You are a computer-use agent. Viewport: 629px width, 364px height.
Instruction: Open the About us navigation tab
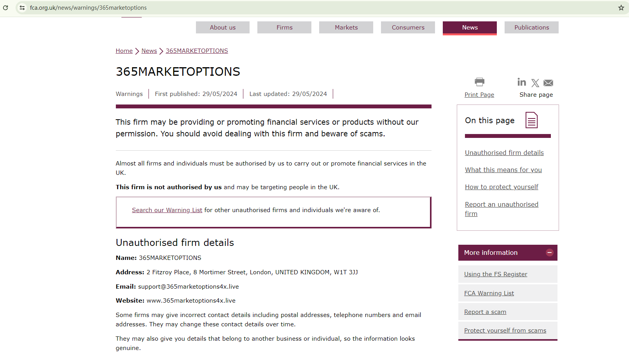(223, 28)
